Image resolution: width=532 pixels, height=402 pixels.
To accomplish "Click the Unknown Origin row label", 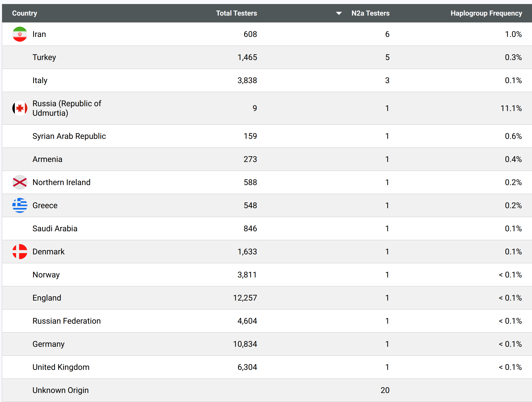I will click(x=61, y=390).
